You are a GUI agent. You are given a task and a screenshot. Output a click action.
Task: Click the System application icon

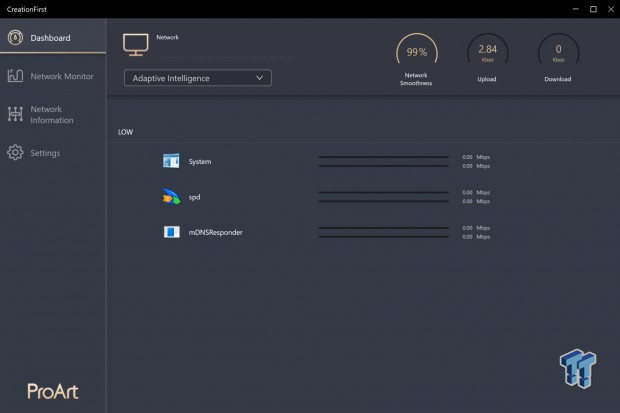(x=171, y=161)
